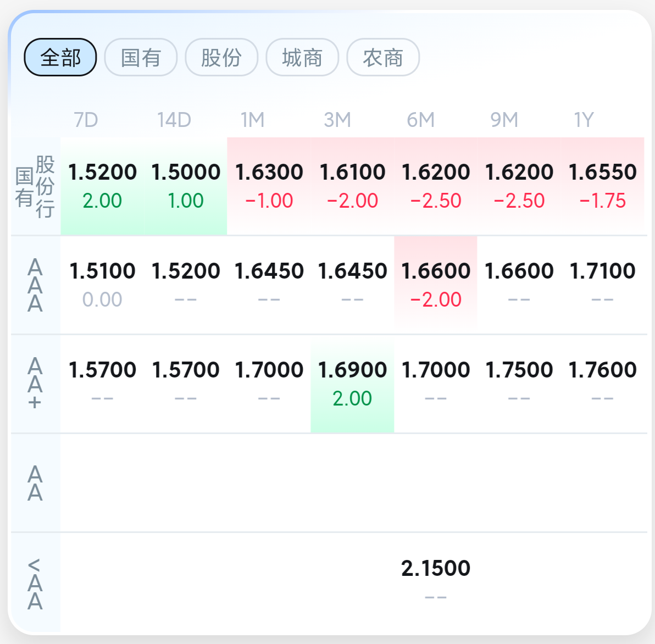Select the 全部 filter tab
Viewport: 655px width, 644px height.
pyautogui.click(x=60, y=57)
